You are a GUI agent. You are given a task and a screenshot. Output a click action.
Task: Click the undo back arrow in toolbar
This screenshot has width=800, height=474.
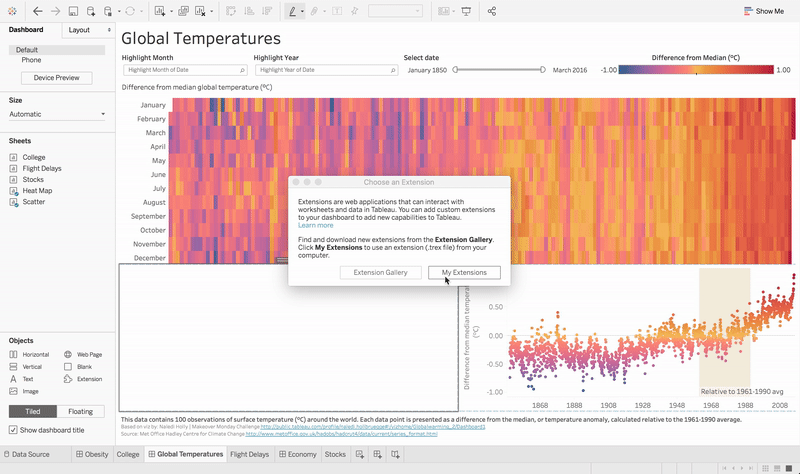[x=37, y=11]
